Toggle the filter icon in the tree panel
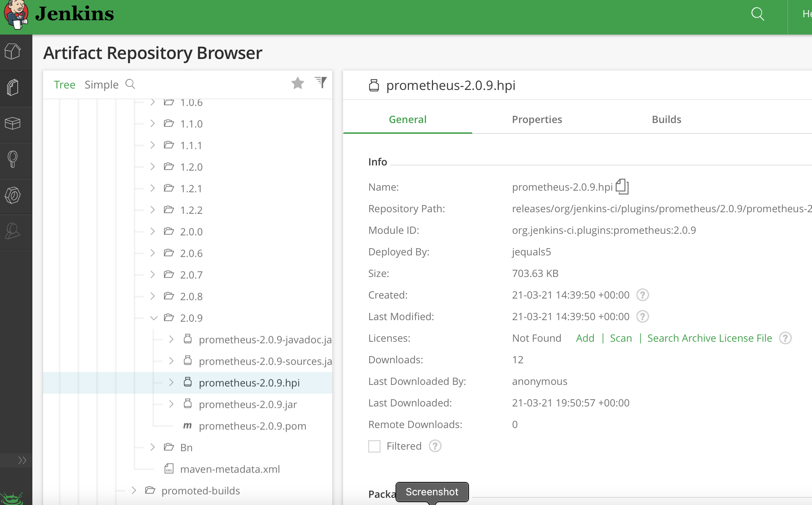The image size is (812, 505). point(320,83)
